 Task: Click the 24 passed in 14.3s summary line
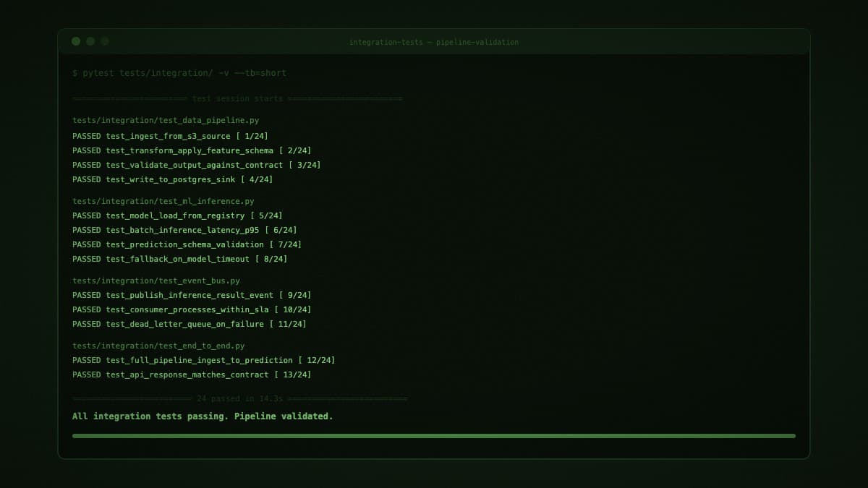point(239,398)
